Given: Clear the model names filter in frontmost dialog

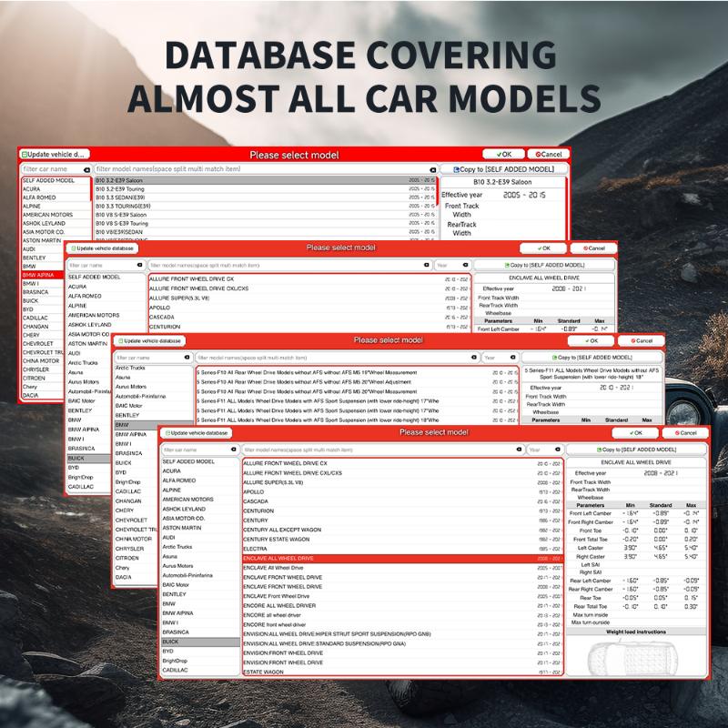Looking at the screenshot, I should [519, 450].
